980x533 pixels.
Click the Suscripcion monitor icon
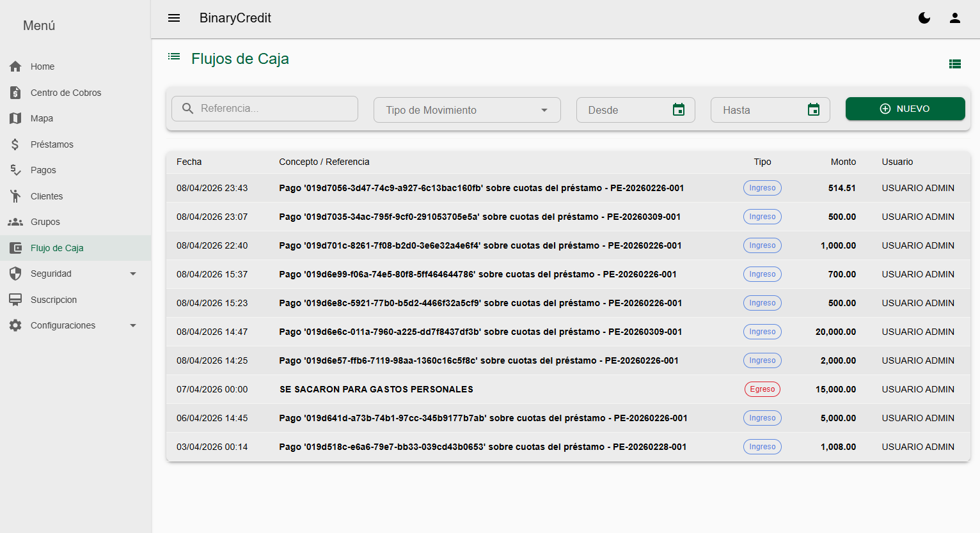click(x=15, y=300)
